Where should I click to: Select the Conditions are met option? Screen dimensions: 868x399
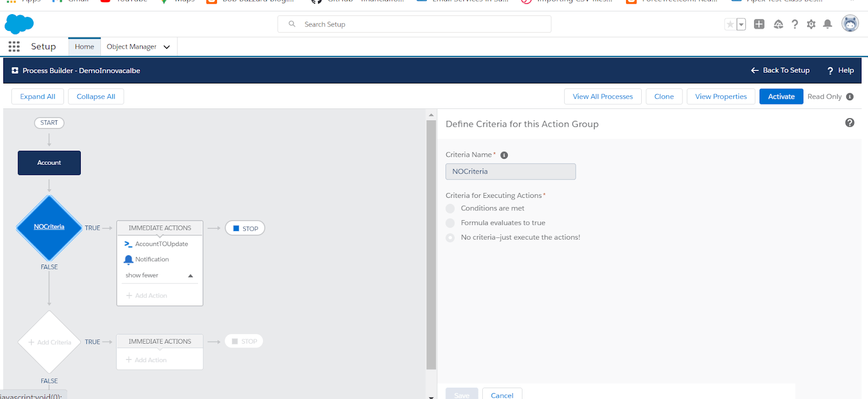(450, 209)
